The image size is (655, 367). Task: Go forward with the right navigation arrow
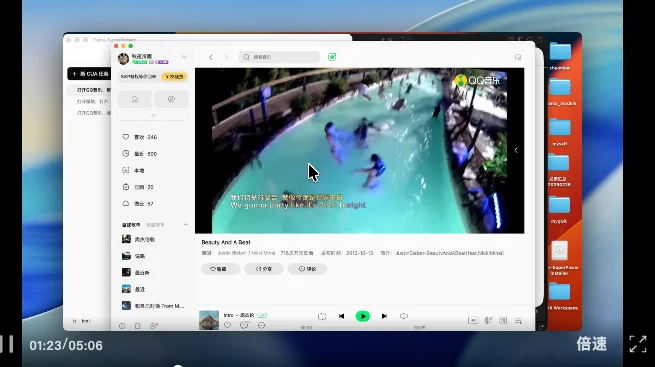click(226, 57)
